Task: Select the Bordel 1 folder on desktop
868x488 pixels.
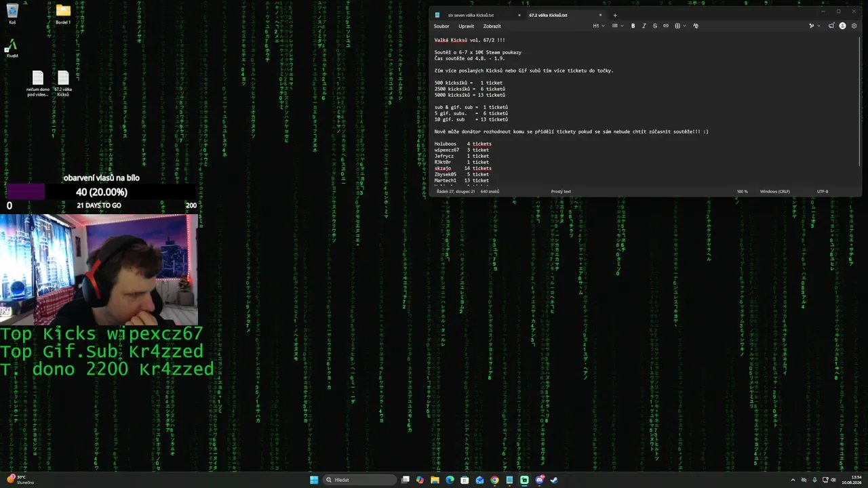Action: [63, 14]
